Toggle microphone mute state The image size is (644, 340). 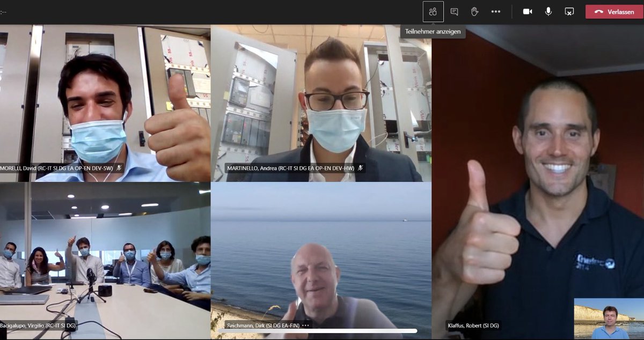pyautogui.click(x=548, y=11)
